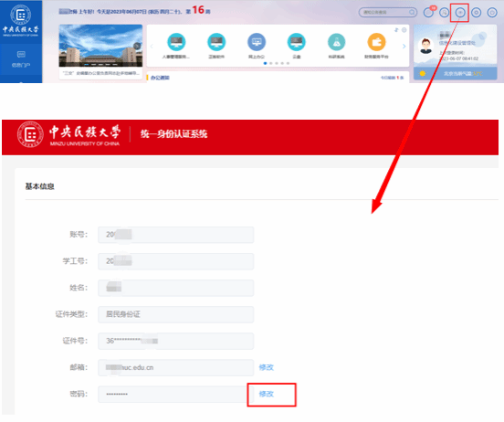Open the 云盘 cloud drive icon
The image size is (504, 422).
click(x=297, y=42)
